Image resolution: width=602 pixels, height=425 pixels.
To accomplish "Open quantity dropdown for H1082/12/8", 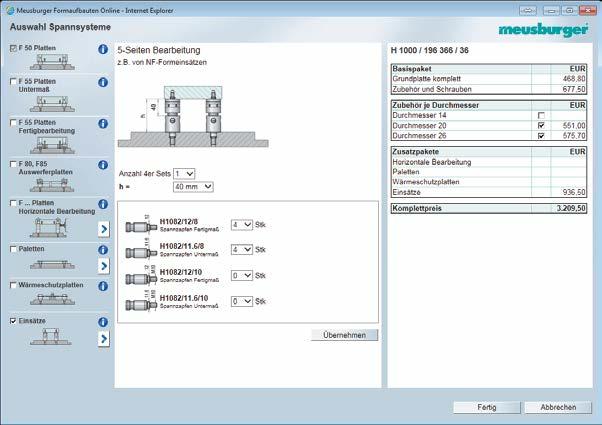I will (241, 225).
